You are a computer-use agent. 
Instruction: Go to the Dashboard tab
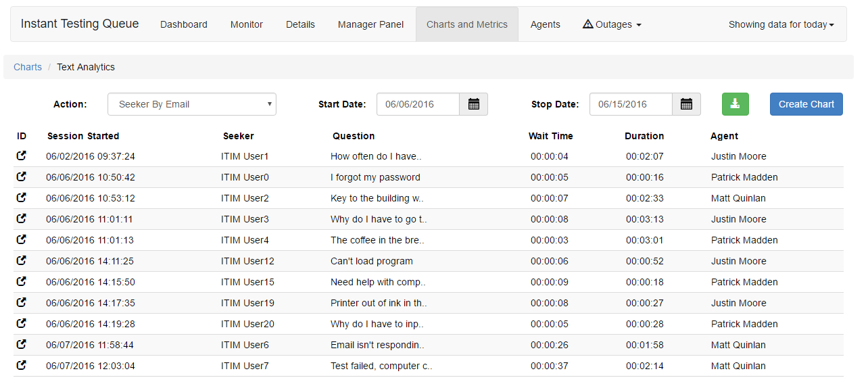[184, 24]
